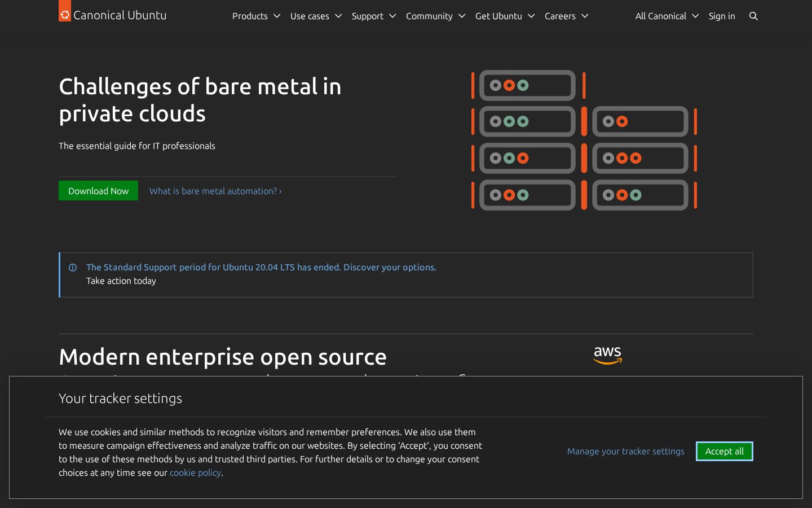
Task: Open the All Canonical menu
Action: pyautogui.click(x=667, y=16)
